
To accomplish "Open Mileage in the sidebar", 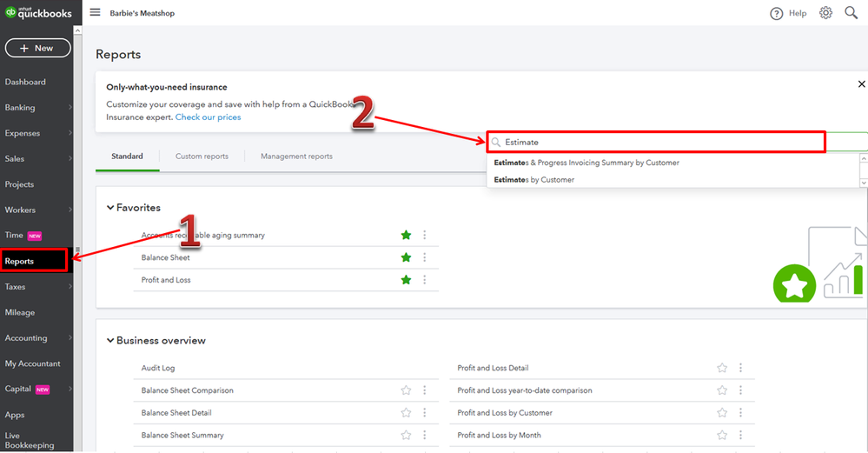I will pyautogui.click(x=20, y=312).
